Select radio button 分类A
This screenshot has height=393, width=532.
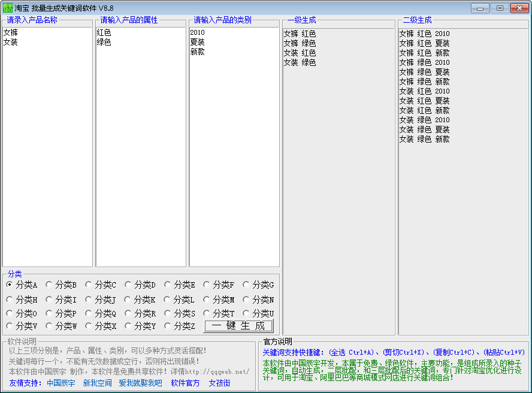[x=22, y=285]
